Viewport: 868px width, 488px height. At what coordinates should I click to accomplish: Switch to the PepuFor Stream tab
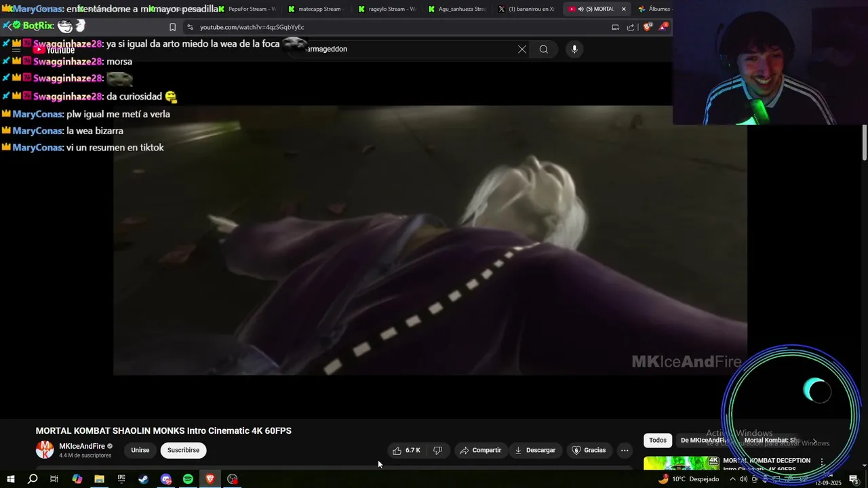click(248, 9)
